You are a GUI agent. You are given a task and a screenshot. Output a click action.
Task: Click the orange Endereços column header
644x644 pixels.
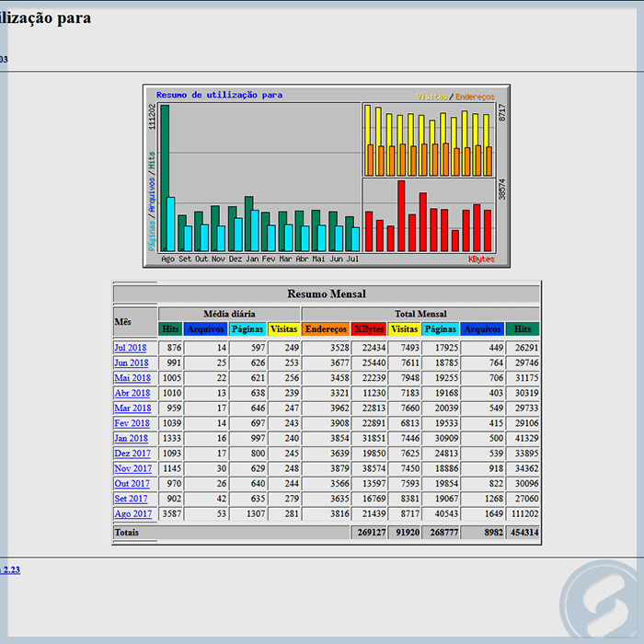click(326, 329)
